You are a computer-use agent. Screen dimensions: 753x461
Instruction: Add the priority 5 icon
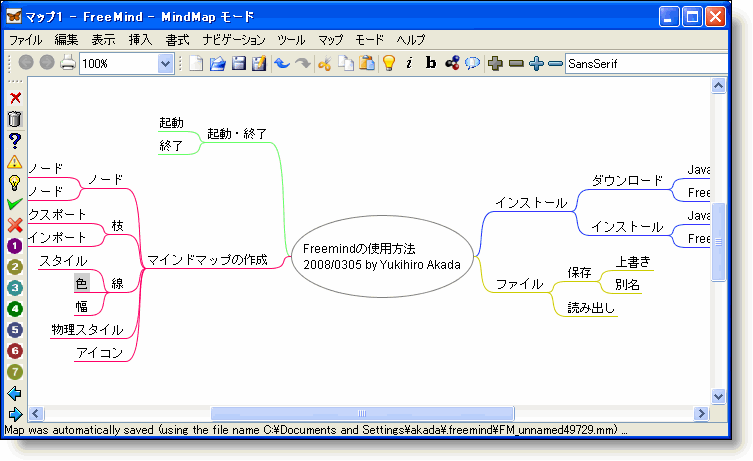(x=14, y=330)
